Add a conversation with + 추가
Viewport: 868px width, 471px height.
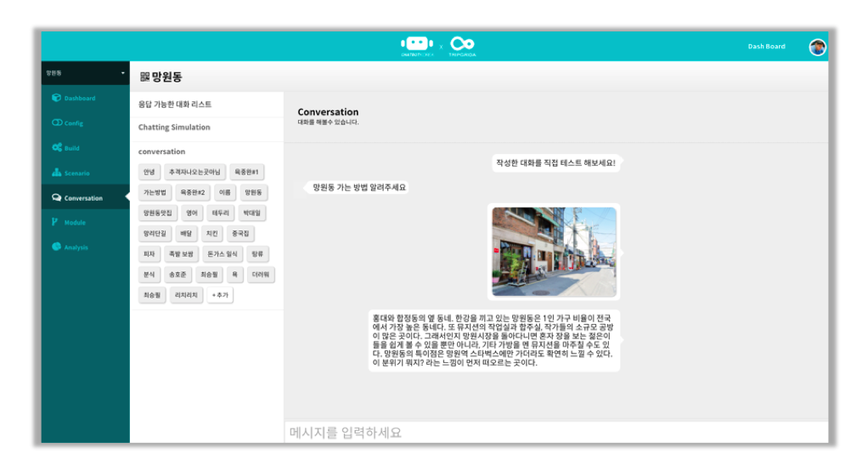coord(220,295)
